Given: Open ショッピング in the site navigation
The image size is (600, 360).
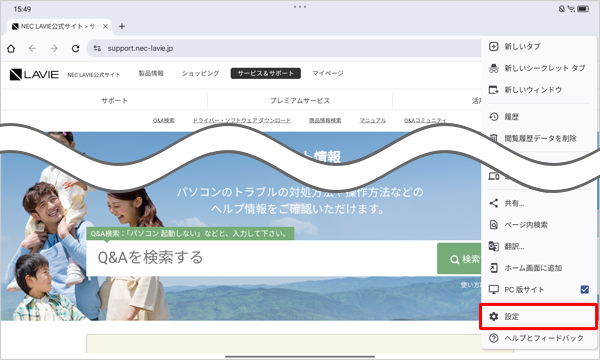Looking at the screenshot, I should point(200,73).
